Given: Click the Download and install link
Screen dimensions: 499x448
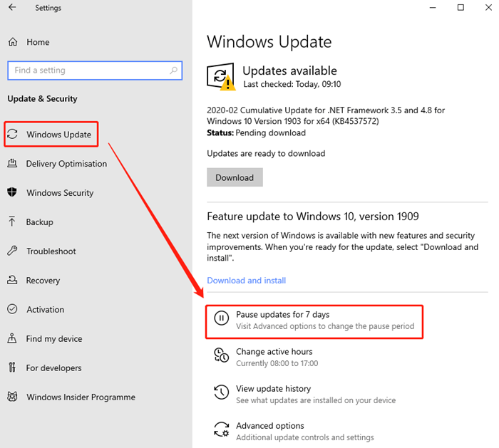Looking at the screenshot, I should pyautogui.click(x=247, y=281).
